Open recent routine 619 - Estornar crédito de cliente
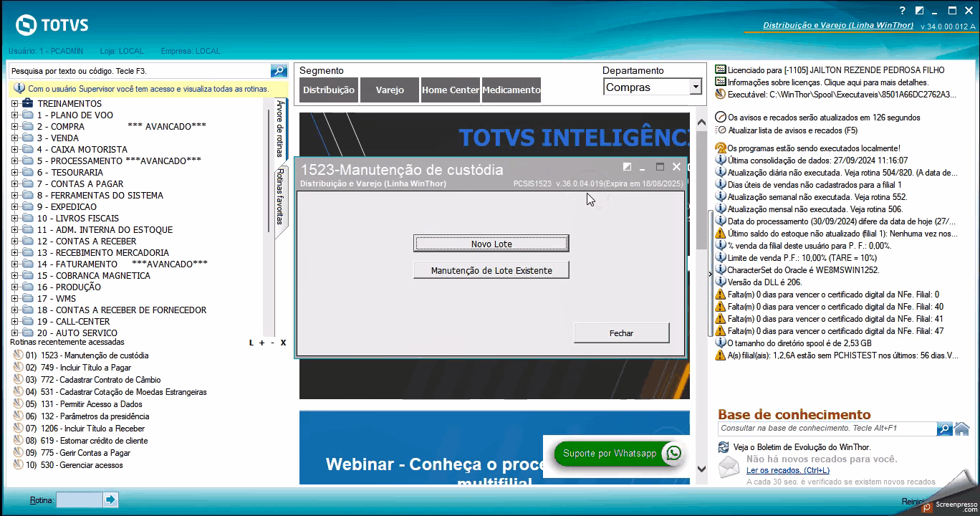The image size is (980, 516). pyautogui.click(x=95, y=441)
